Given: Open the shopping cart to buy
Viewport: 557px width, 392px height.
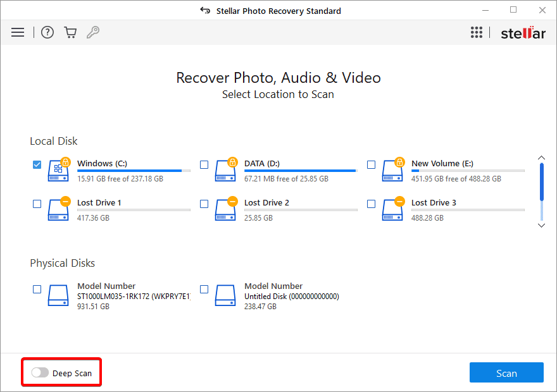Looking at the screenshot, I should pyautogui.click(x=70, y=32).
